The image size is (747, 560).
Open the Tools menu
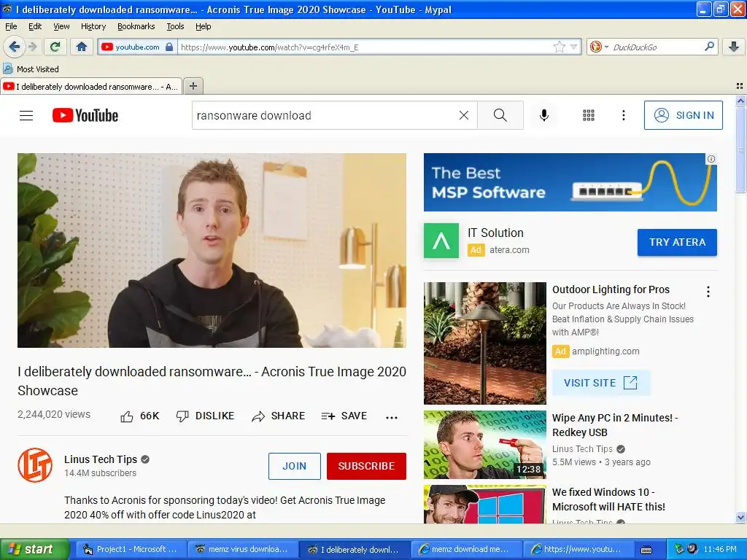click(175, 26)
